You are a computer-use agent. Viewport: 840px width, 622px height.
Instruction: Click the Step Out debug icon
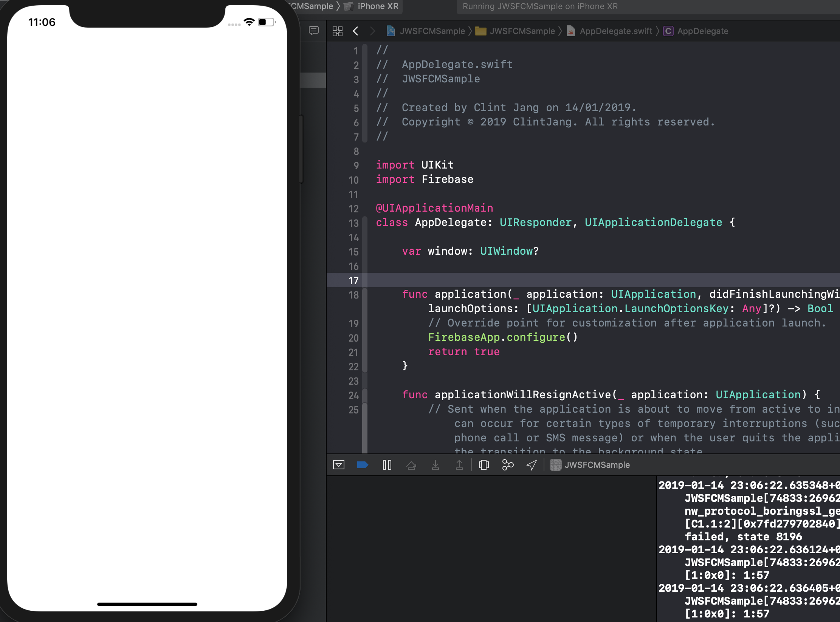click(459, 465)
